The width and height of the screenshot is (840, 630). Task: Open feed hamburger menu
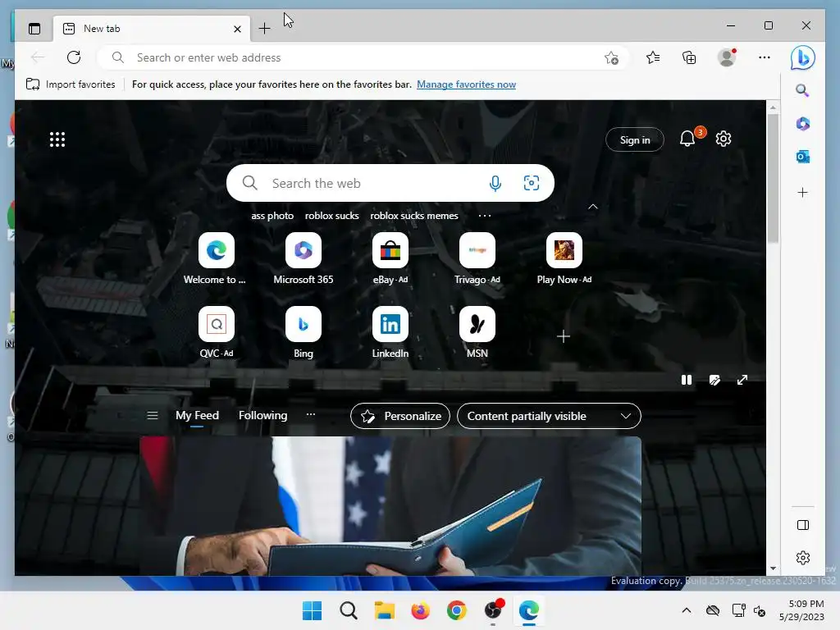point(152,416)
